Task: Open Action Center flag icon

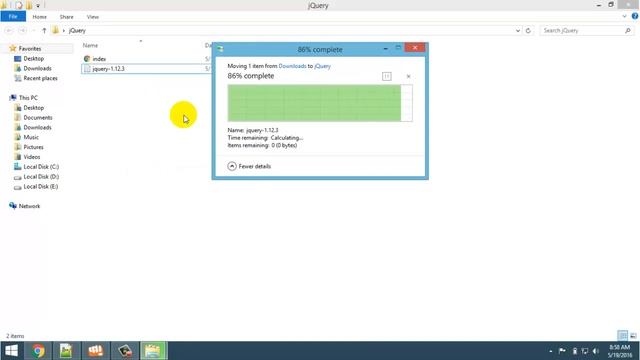Action: (x=562, y=351)
